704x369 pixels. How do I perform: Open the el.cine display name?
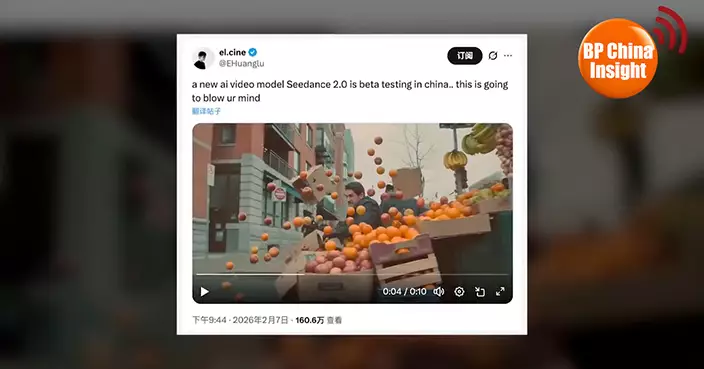tap(232, 52)
